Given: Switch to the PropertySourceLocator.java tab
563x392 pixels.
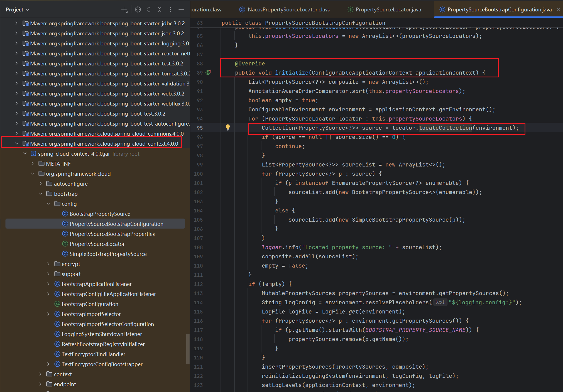Looking at the screenshot, I should coord(388,9).
